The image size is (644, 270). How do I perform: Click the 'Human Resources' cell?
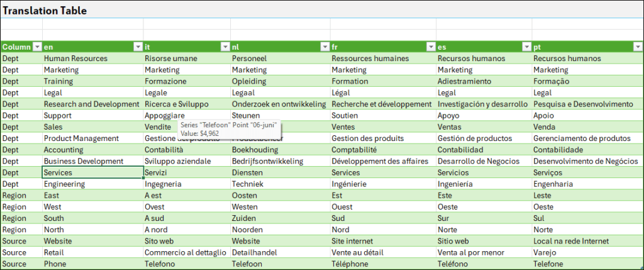[x=75, y=59]
